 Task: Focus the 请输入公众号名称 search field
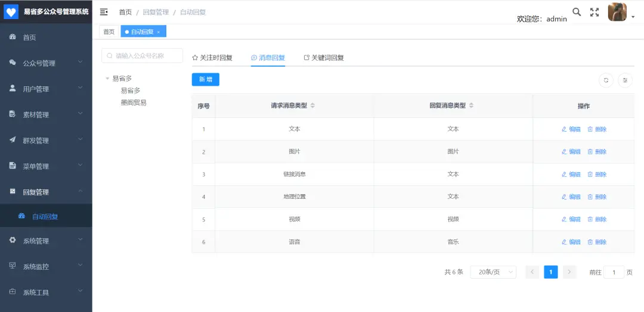[142, 56]
